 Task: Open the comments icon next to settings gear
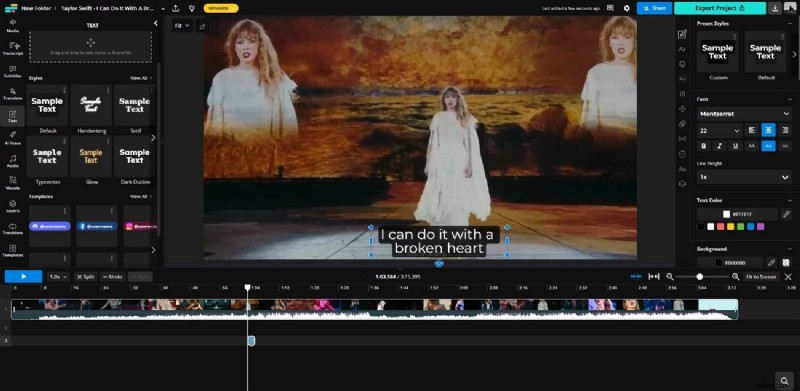[x=610, y=8]
